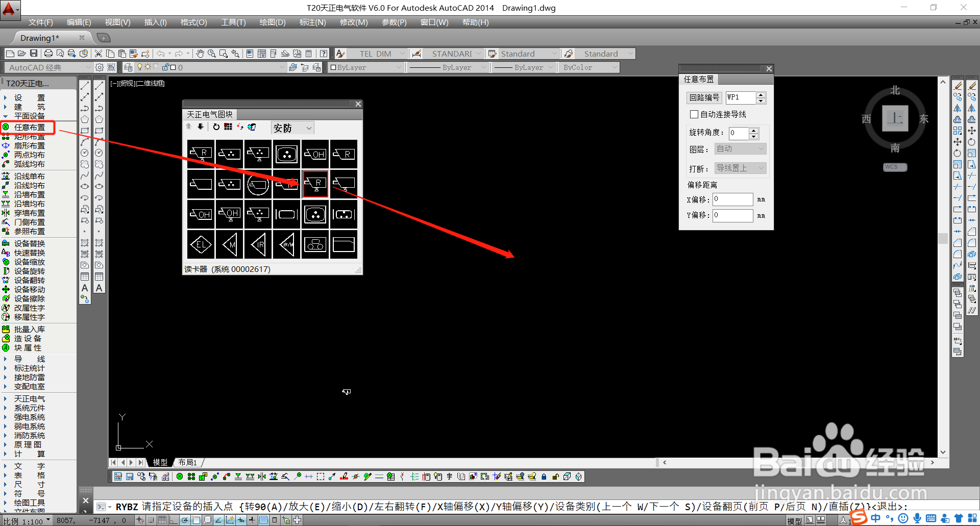This screenshot has width=980, height=526.
Task: Click the Cut scissors icon
Action: click(x=99, y=54)
